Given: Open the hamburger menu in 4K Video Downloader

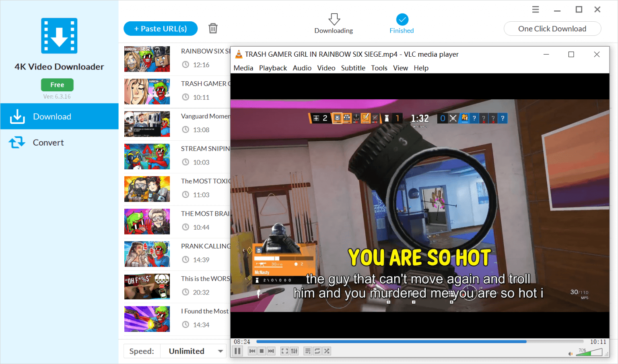Looking at the screenshot, I should 535,9.
